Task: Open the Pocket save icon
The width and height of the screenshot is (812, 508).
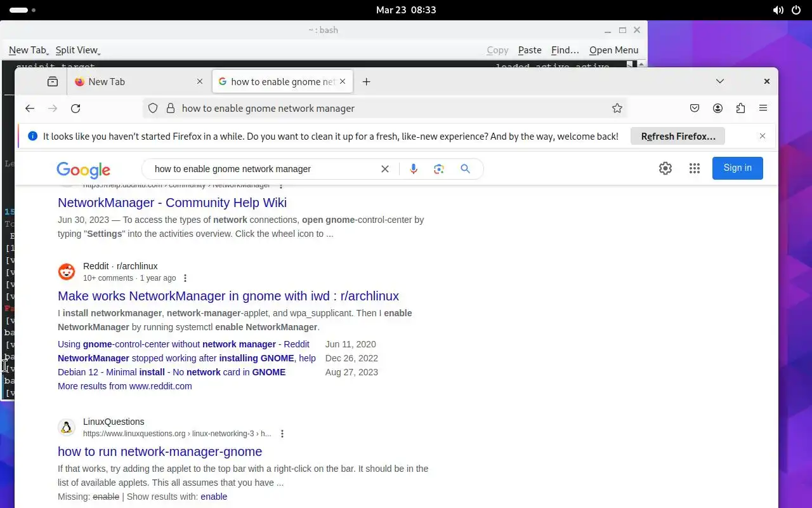Action: tap(695, 109)
